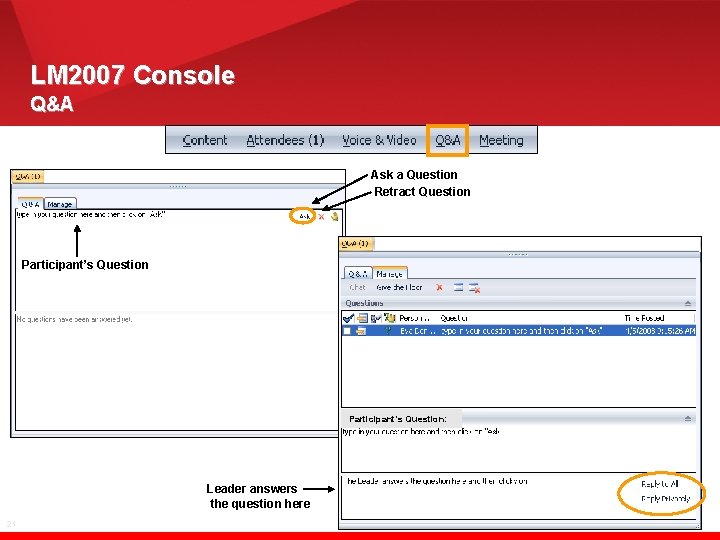Screen dimensions: 720x540
Task: Click the orange icon in highlighted question row
Action: pyautogui.click(x=361, y=331)
